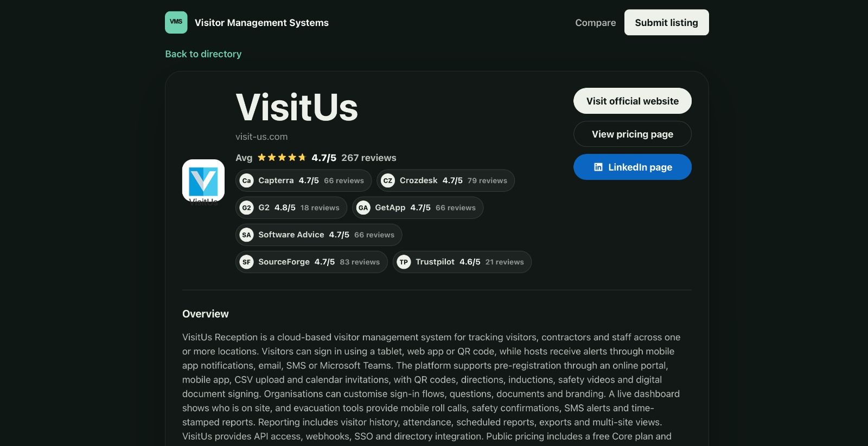
Task: Open View pricing page
Action: [x=633, y=134]
